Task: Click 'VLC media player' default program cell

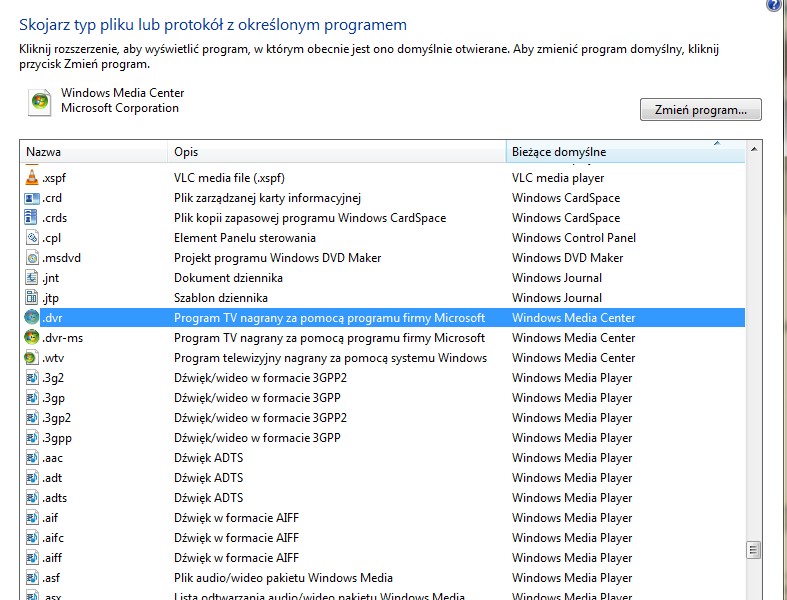Action: 558,178
